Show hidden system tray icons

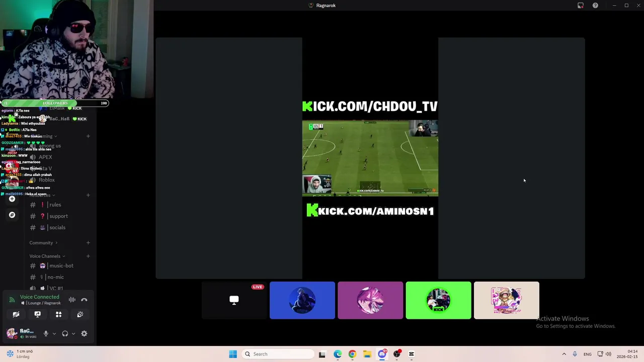[564, 354]
